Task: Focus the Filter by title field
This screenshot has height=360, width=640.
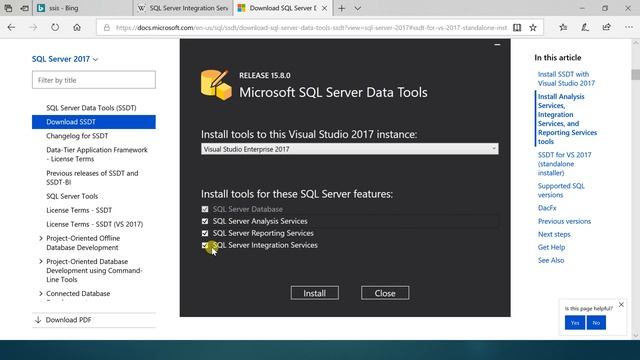Action: 94,80
